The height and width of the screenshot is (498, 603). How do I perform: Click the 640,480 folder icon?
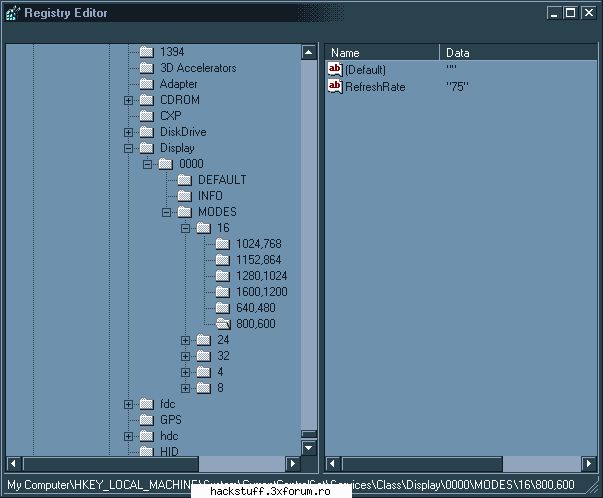coord(222,308)
